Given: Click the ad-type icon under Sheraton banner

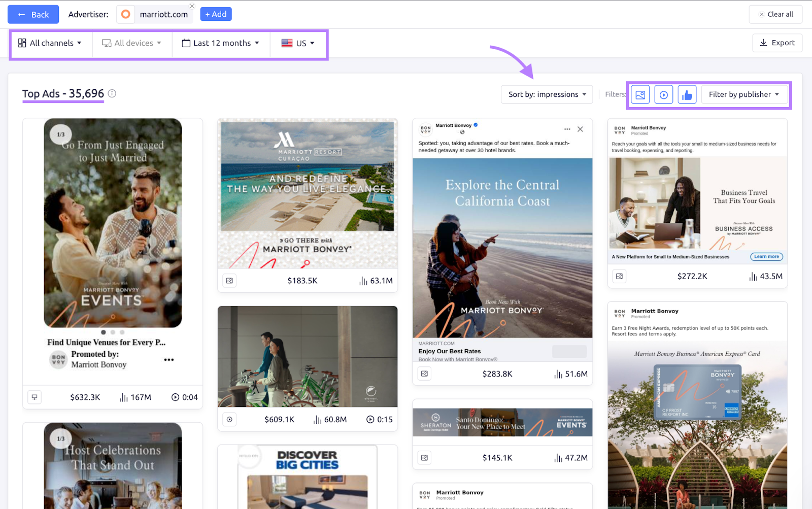Looking at the screenshot, I should [425, 458].
